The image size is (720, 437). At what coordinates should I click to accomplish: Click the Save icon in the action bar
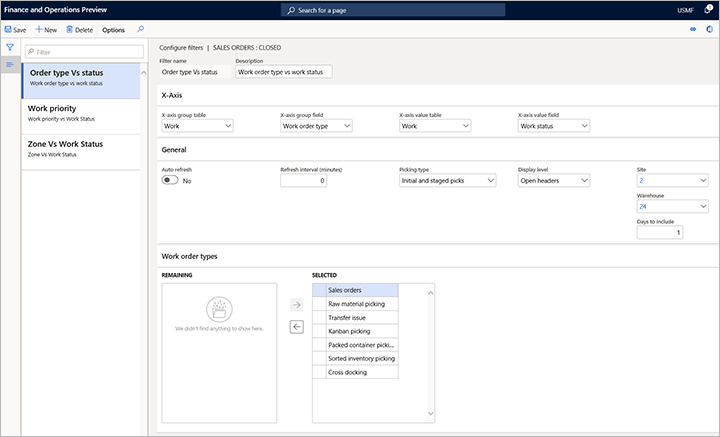click(x=8, y=30)
